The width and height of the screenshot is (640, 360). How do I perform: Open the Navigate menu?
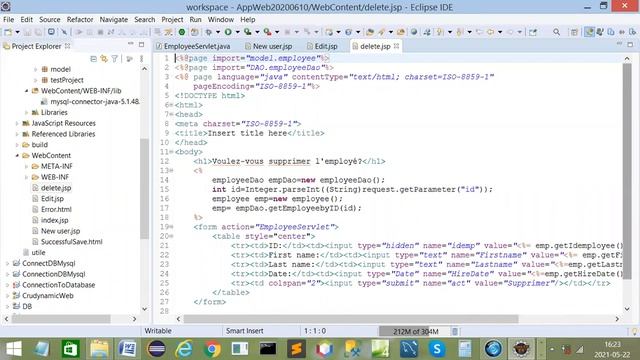[113, 20]
